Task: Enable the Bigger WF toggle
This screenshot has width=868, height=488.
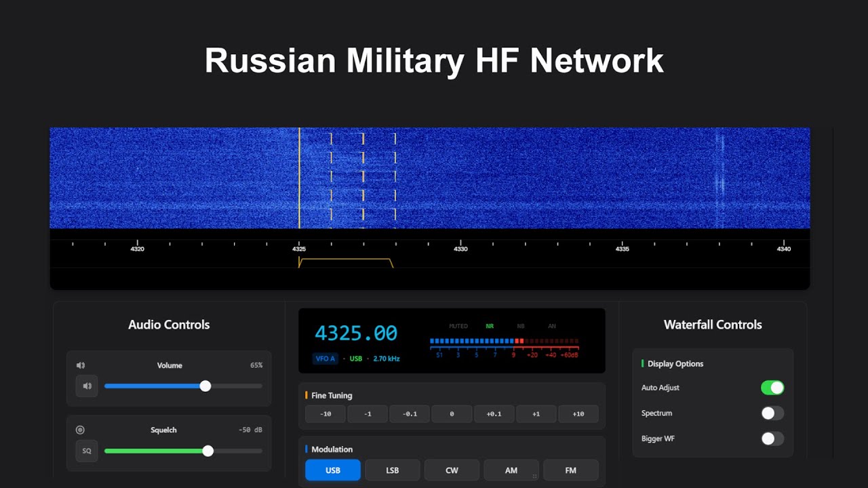Action: (772, 439)
